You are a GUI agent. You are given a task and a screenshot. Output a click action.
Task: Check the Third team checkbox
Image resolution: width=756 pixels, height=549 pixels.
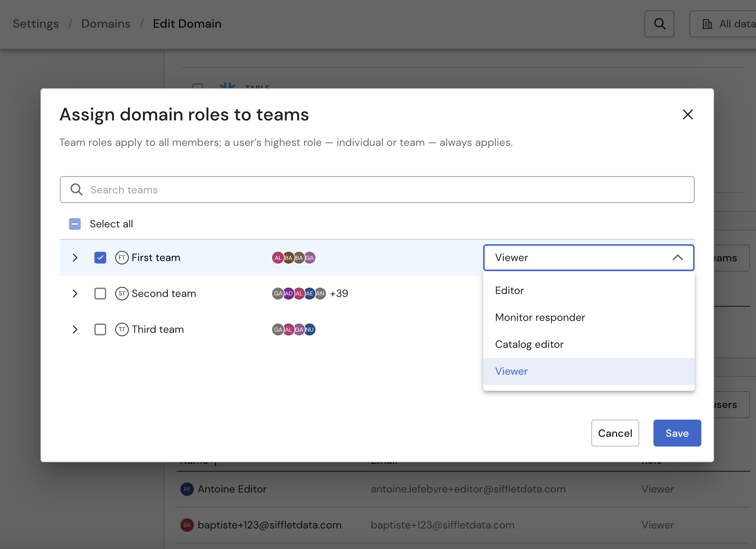(100, 329)
